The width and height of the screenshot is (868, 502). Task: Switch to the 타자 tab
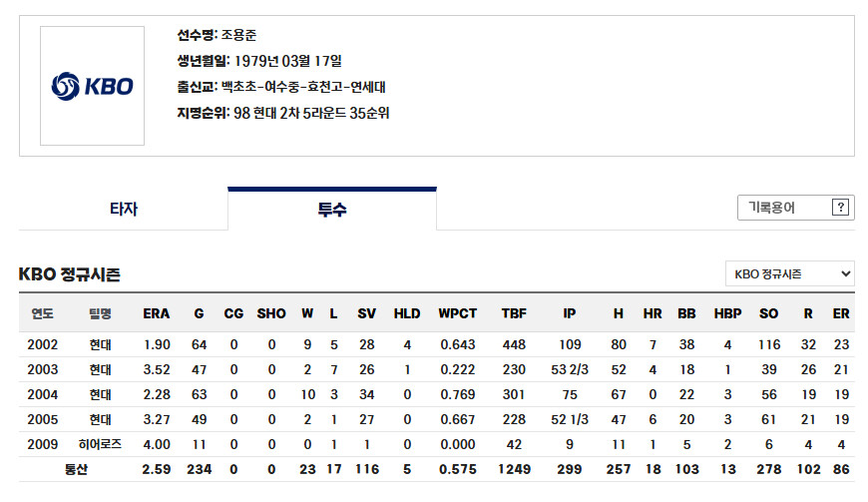tap(124, 209)
